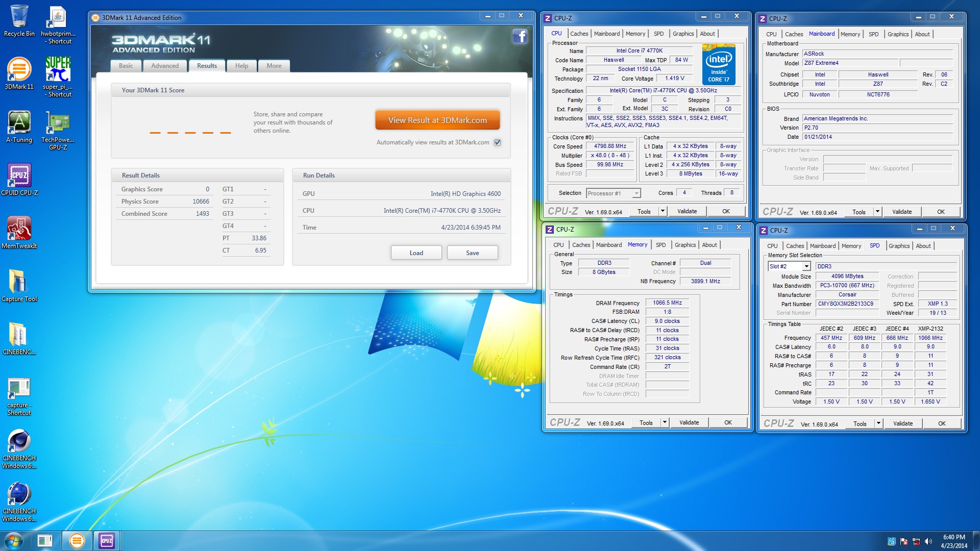Image resolution: width=980 pixels, height=551 pixels.
Task: Click the Save button in Run Details
Action: pyautogui.click(x=472, y=253)
